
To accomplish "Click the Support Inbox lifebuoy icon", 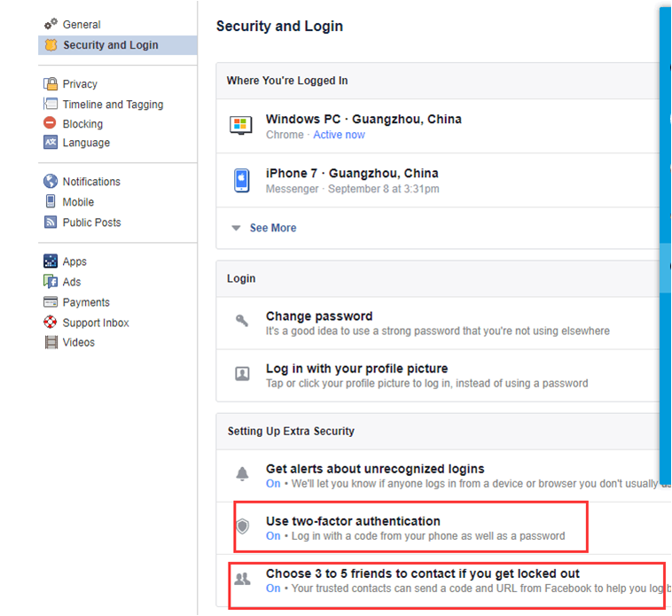I will click(x=51, y=323).
